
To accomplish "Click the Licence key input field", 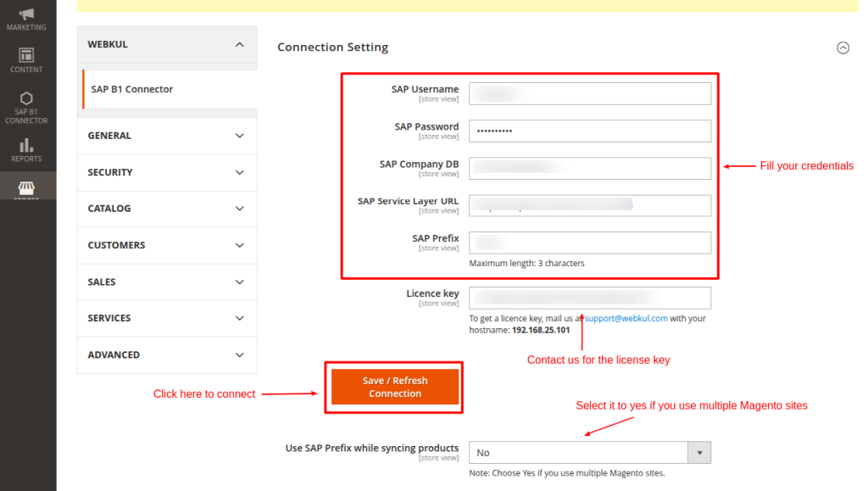I will tap(589, 298).
